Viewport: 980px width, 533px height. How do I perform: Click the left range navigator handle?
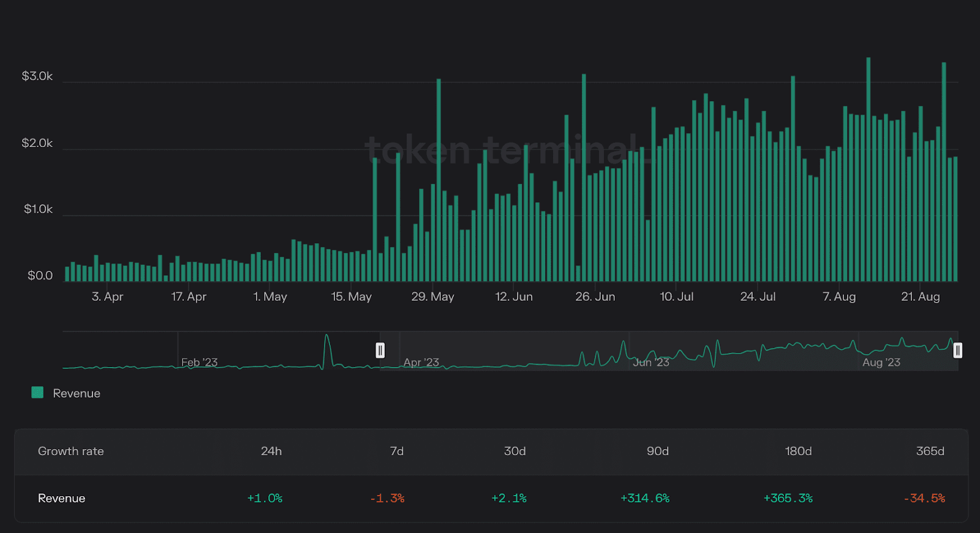tap(380, 350)
